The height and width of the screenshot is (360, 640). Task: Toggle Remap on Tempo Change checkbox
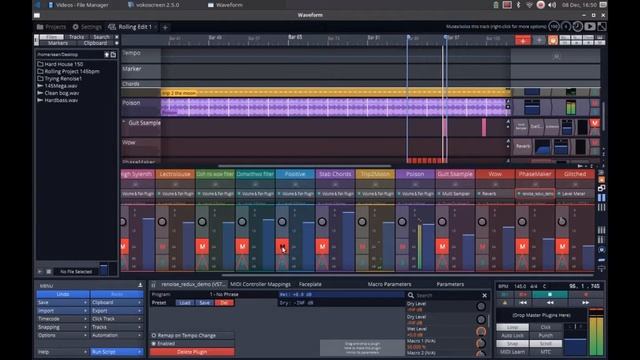(154, 336)
